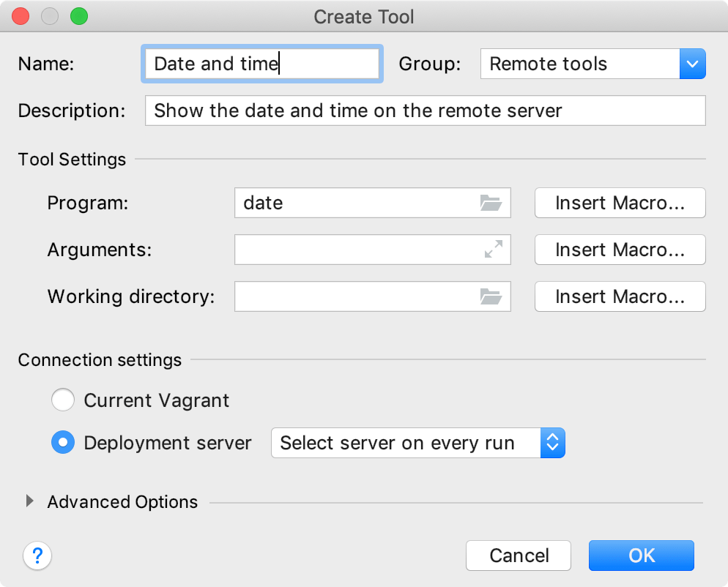
Task: Select the Current Vagrant radio button
Action: 63,400
